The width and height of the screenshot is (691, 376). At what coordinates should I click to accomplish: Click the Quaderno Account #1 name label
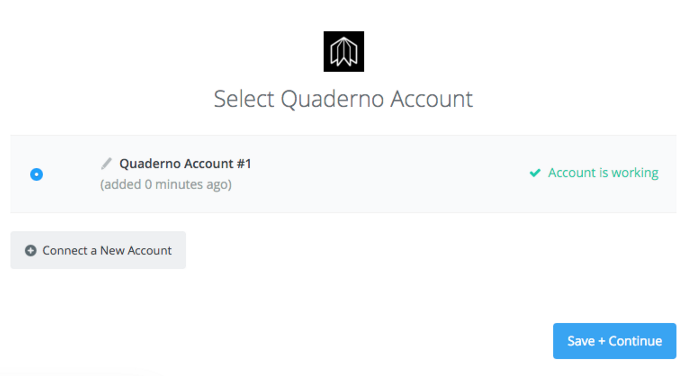click(185, 164)
